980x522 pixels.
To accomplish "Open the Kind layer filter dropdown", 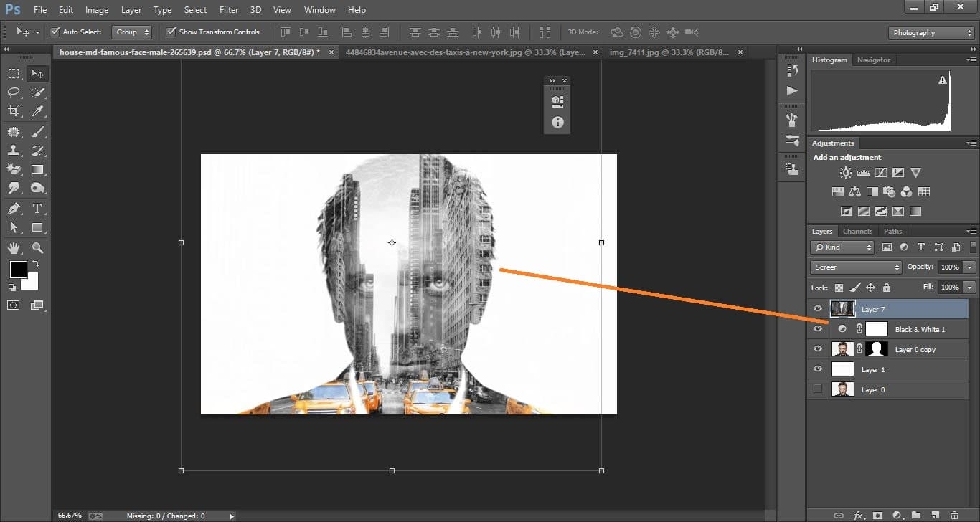I will click(x=842, y=247).
